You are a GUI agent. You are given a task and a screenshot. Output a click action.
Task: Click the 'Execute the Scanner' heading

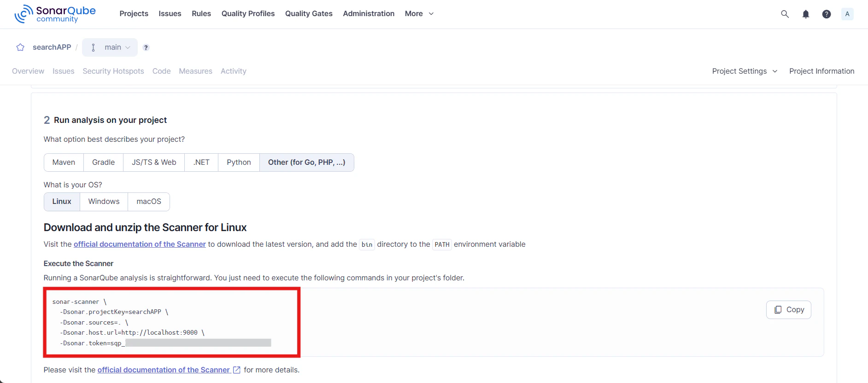(78, 263)
